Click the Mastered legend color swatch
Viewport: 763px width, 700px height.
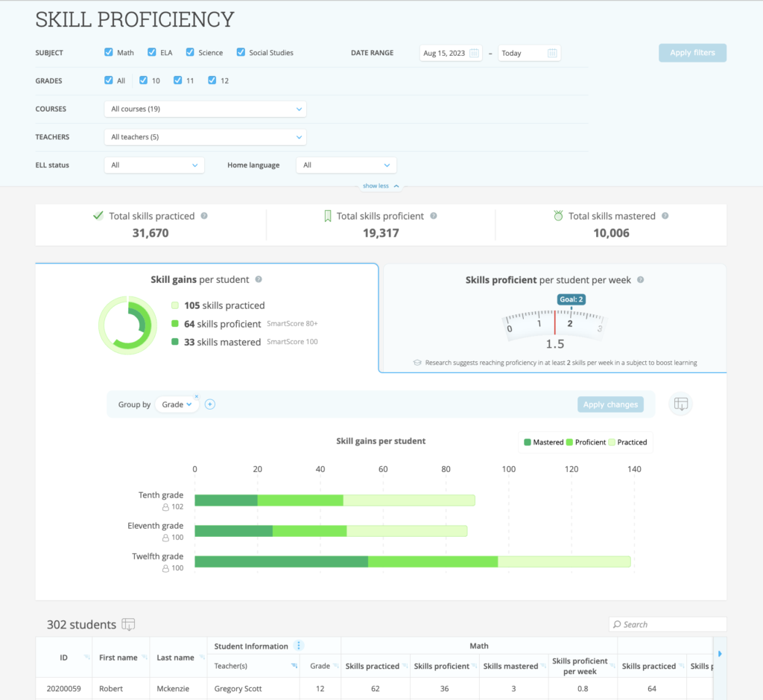(x=528, y=442)
